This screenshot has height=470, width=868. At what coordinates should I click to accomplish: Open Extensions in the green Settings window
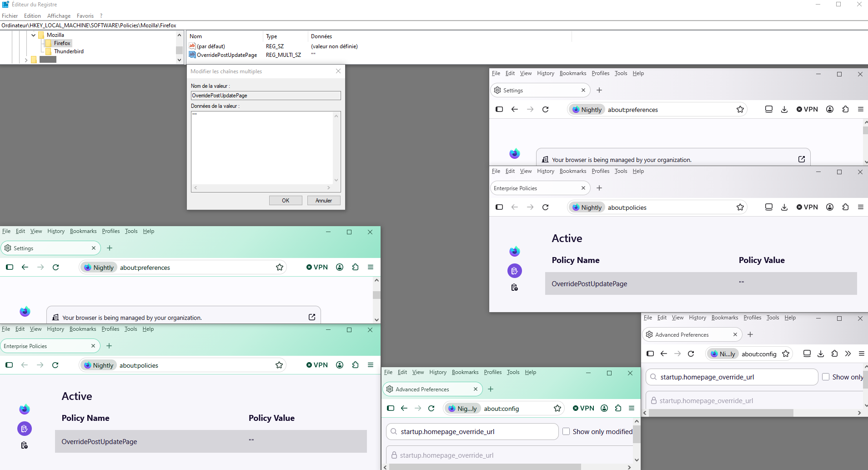[x=355, y=267]
